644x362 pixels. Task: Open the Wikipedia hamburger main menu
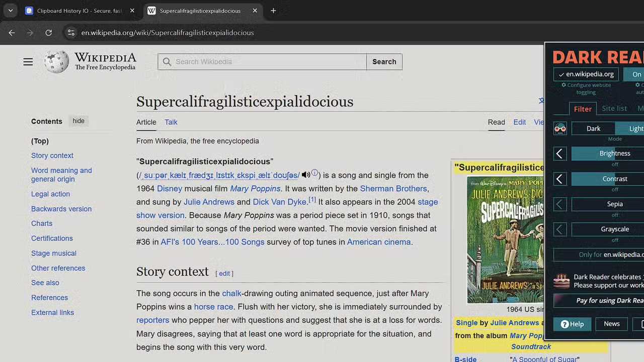coord(28,62)
